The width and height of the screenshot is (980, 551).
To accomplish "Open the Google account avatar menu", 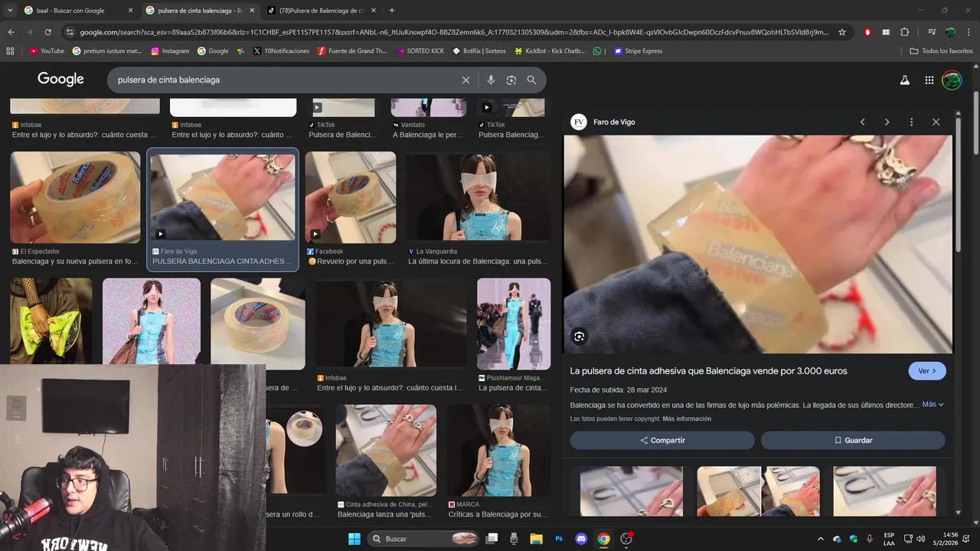I will point(952,80).
